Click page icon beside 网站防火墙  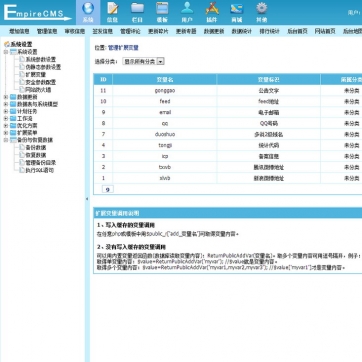22,89
